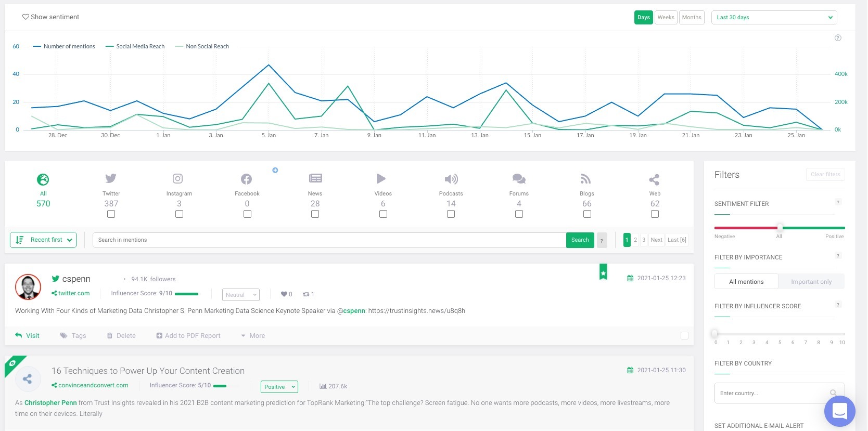Click cspenn profile avatar
Screen dimensions: 868x431
click(28, 287)
